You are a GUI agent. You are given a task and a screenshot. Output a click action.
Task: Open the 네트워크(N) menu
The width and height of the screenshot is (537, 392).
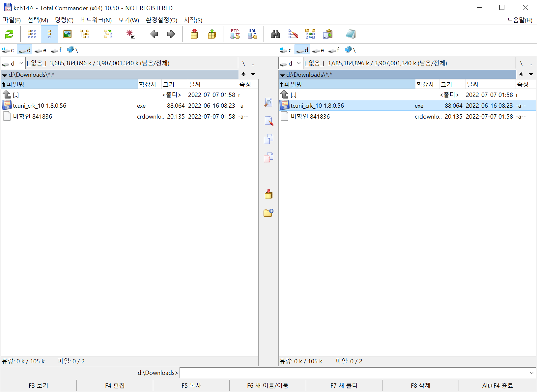coord(96,20)
